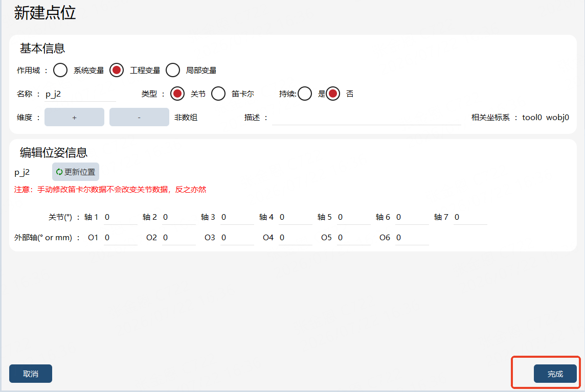Choose the 局部变量 scope option
Viewport: 585px width, 392px height.
173,70
